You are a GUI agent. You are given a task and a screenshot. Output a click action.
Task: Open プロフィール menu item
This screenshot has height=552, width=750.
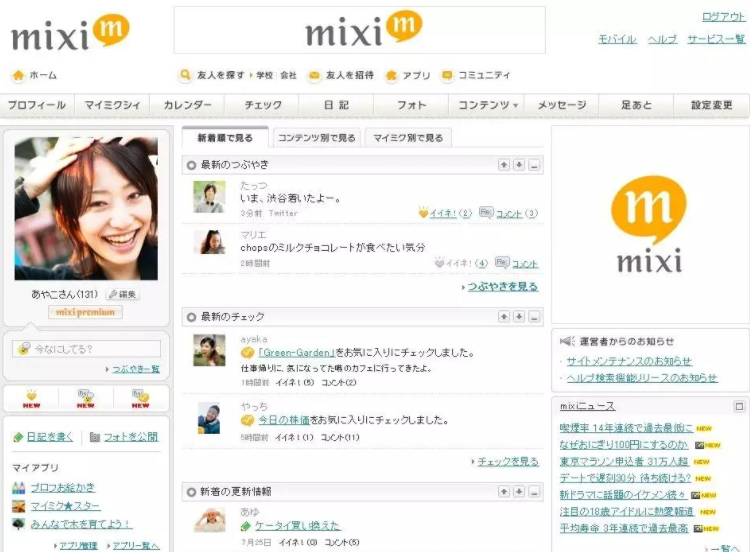click(37, 105)
